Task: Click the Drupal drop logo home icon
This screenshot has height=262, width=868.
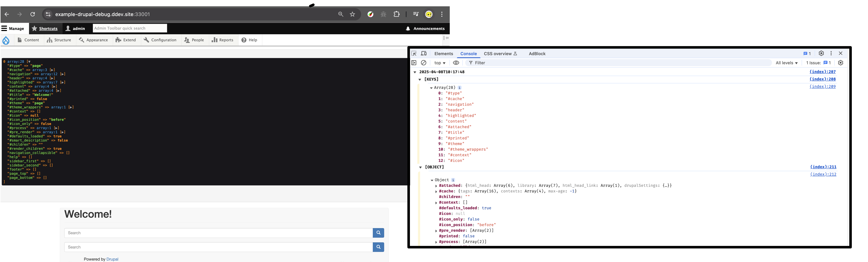Action: click(6, 40)
